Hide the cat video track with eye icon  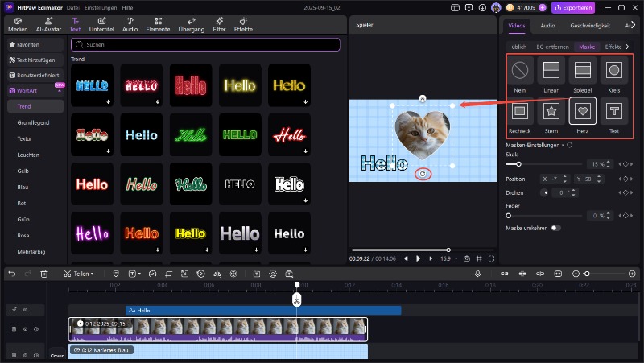pos(25,329)
